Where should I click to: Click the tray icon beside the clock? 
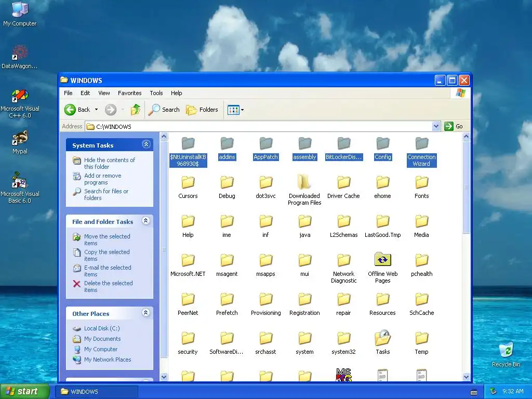494,391
